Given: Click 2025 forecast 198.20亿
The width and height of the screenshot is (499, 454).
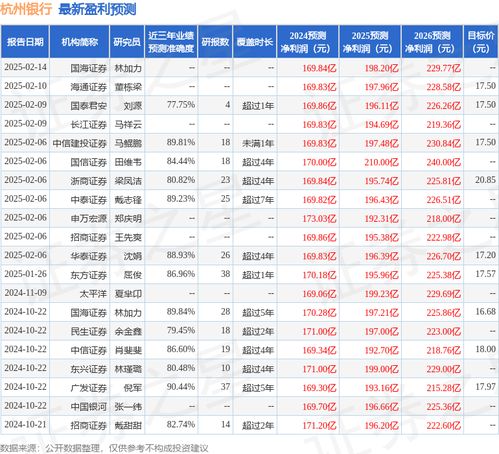Looking at the screenshot, I should tap(382, 68).
